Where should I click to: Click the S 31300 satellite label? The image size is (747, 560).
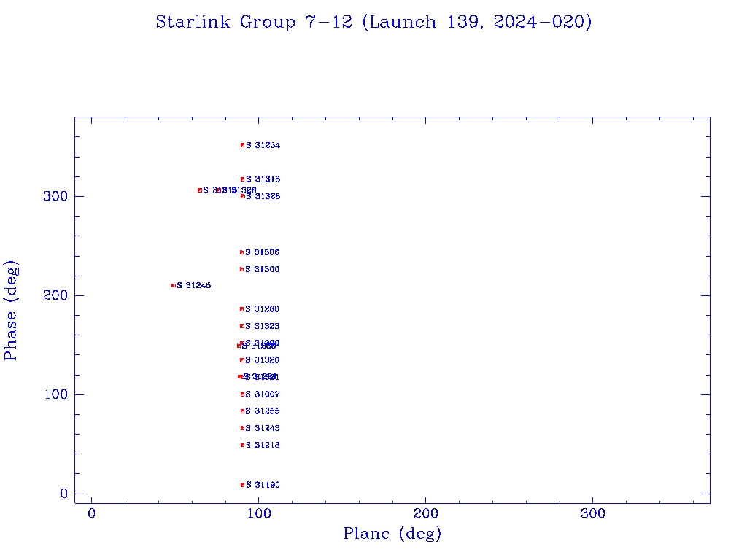pos(262,270)
